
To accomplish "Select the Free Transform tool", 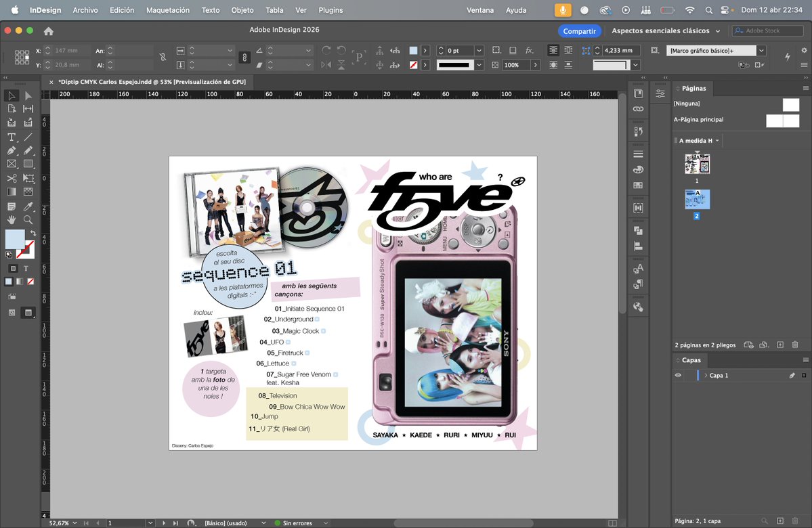I will click(28, 178).
